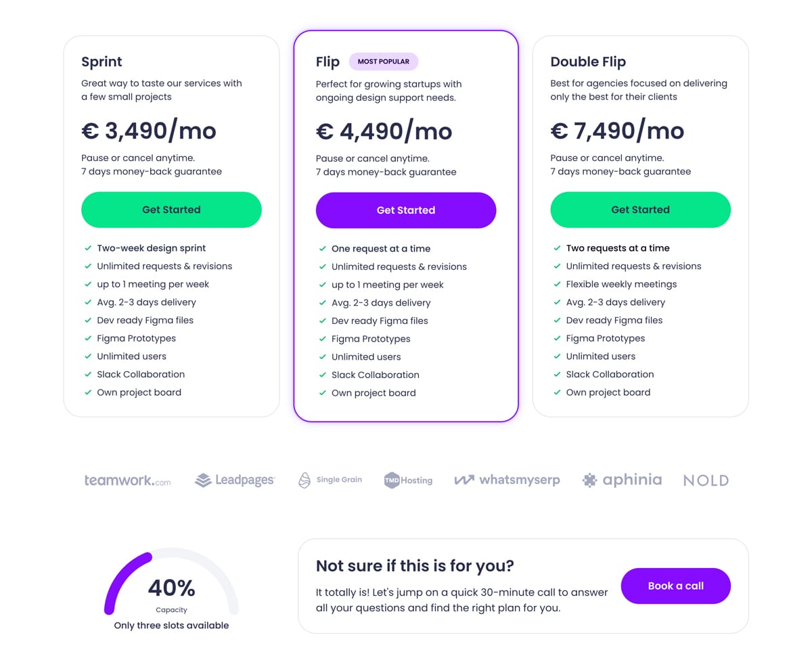
Task: Click the purple Get Started for Flip
Action: 406,210
